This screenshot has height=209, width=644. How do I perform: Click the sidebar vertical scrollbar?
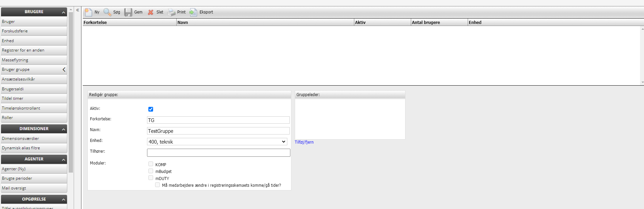(71, 91)
